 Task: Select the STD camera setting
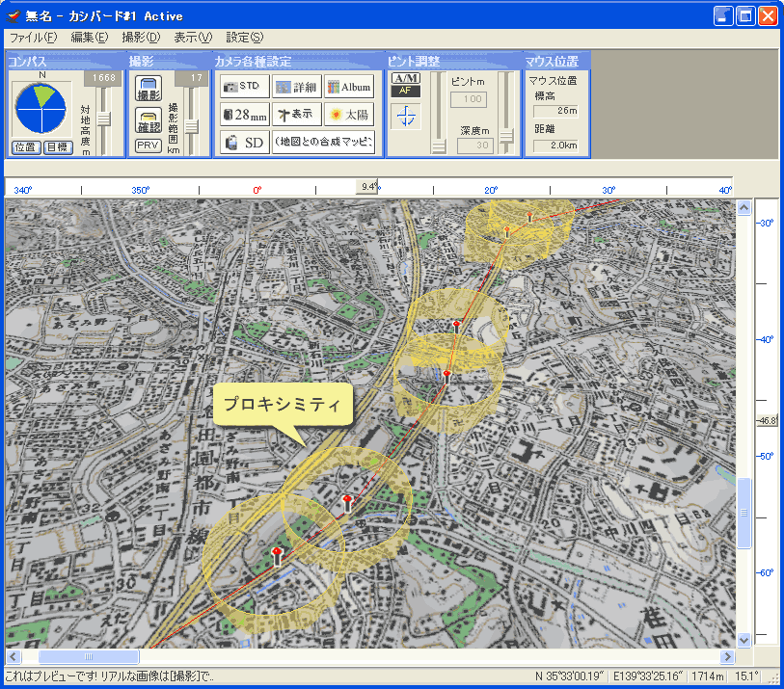(242, 87)
